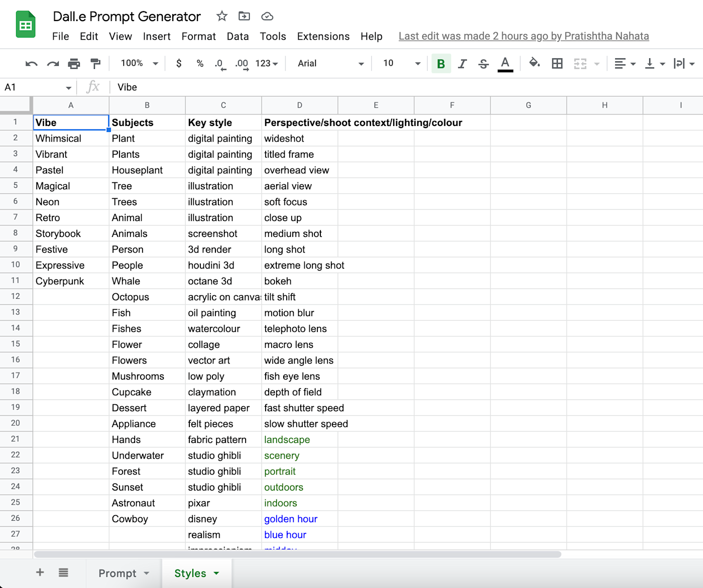Select the cell containing Whimsical
The height and width of the screenshot is (588, 703).
coord(71,138)
